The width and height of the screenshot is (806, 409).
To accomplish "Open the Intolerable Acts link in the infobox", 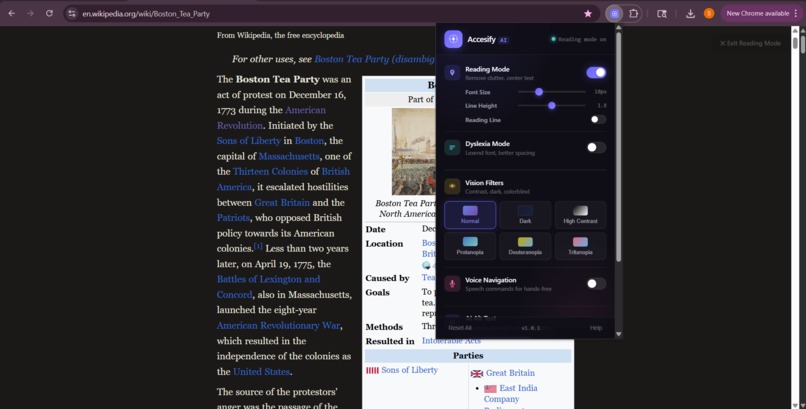I will (x=451, y=341).
